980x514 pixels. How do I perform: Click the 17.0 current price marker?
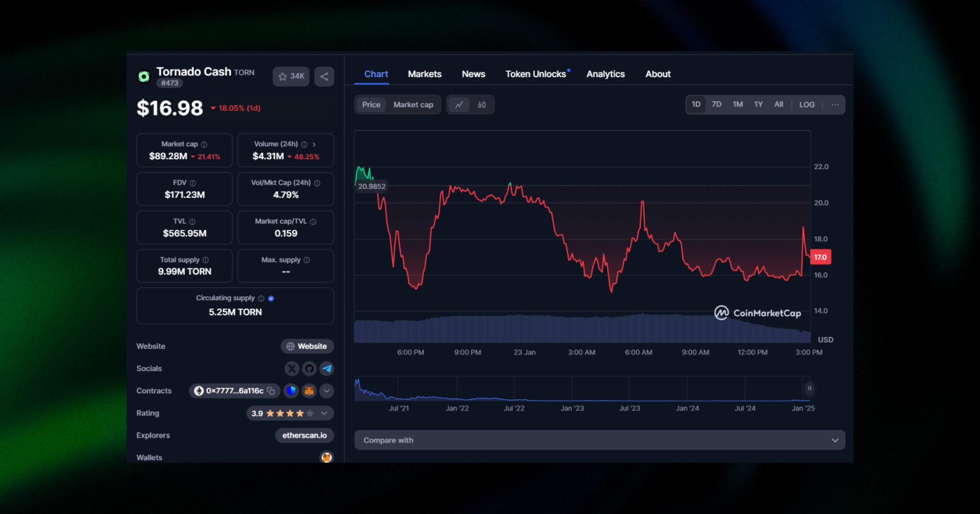tap(821, 257)
